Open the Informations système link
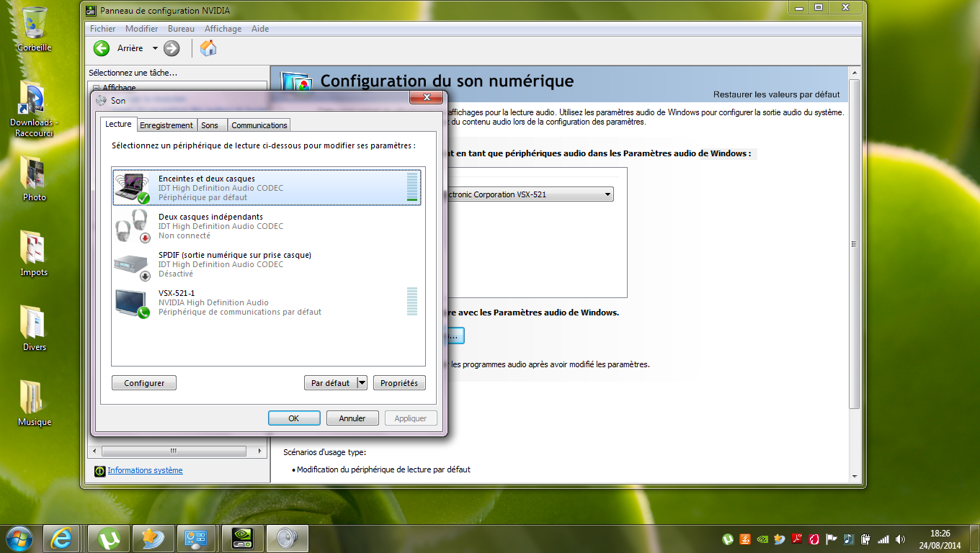The image size is (980, 553). (145, 470)
